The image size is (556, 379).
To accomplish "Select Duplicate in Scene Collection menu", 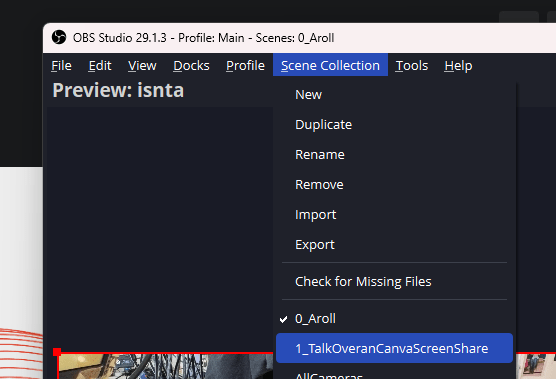I will [x=394, y=124].
